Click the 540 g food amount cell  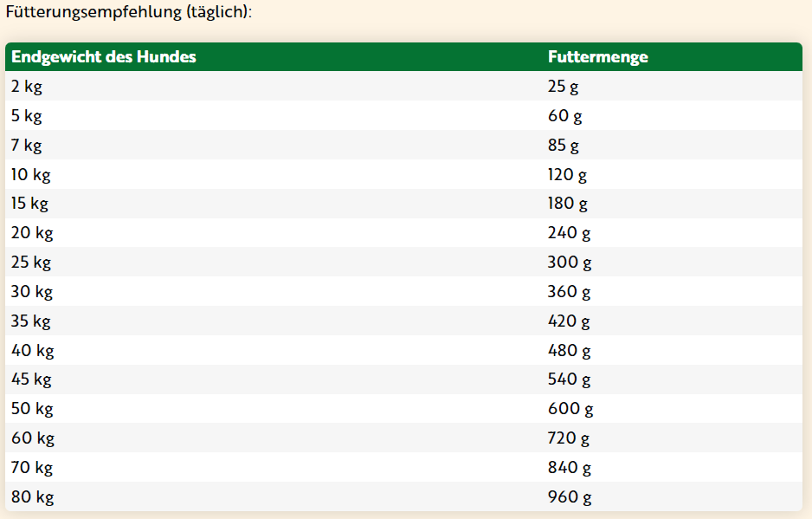coord(570,380)
